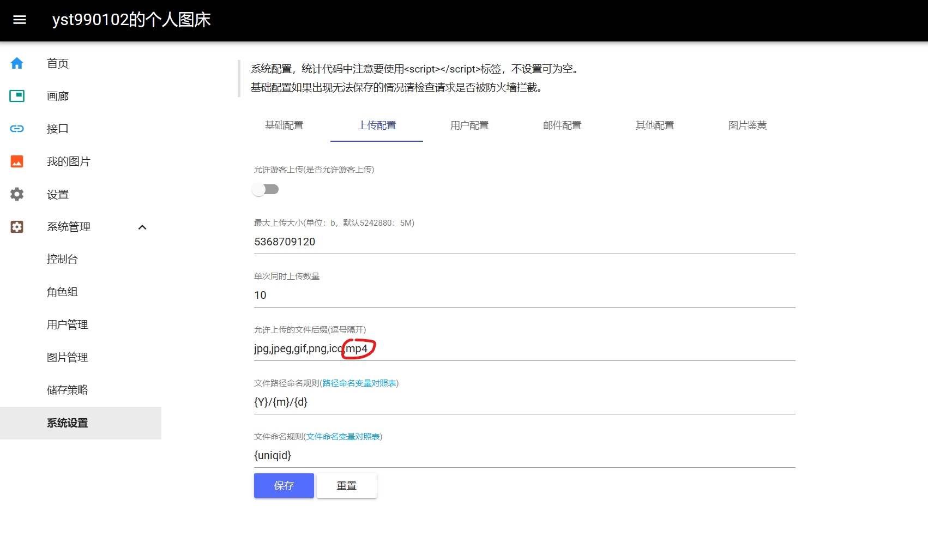Click the gallery icon for 画廊

17,97
